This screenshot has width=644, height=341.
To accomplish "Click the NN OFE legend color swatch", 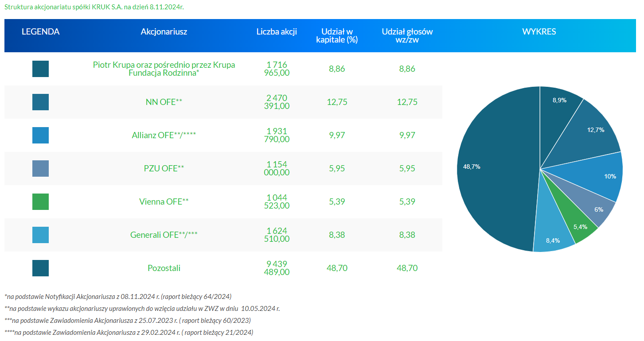I will point(40,102).
